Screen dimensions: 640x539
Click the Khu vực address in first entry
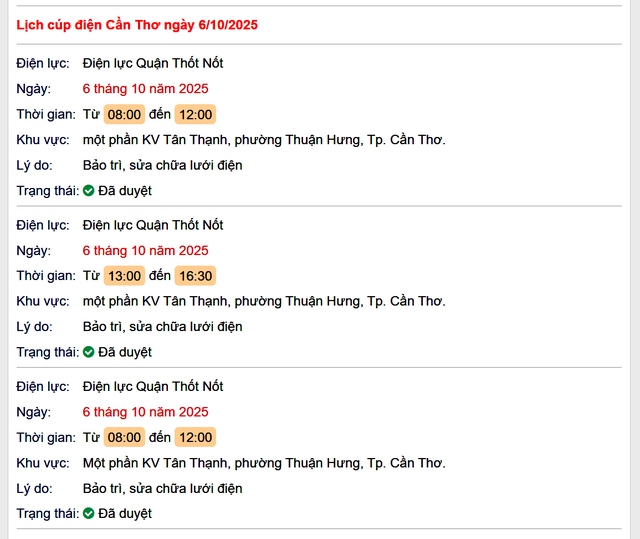tap(264, 140)
